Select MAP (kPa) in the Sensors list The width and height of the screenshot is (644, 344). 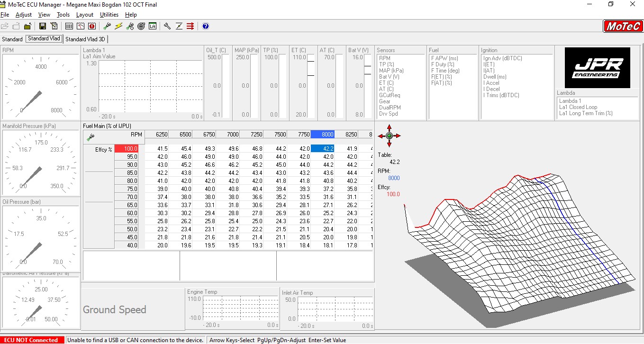[391, 71]
